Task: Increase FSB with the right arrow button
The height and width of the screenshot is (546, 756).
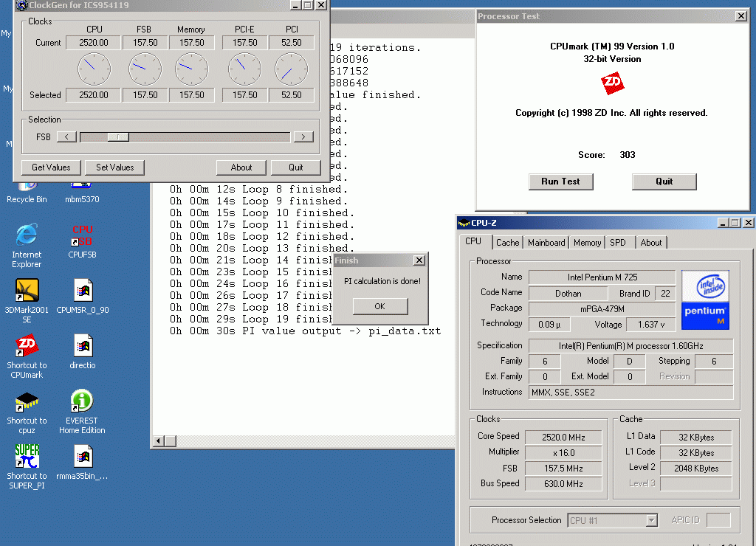Action: (303, 137)
